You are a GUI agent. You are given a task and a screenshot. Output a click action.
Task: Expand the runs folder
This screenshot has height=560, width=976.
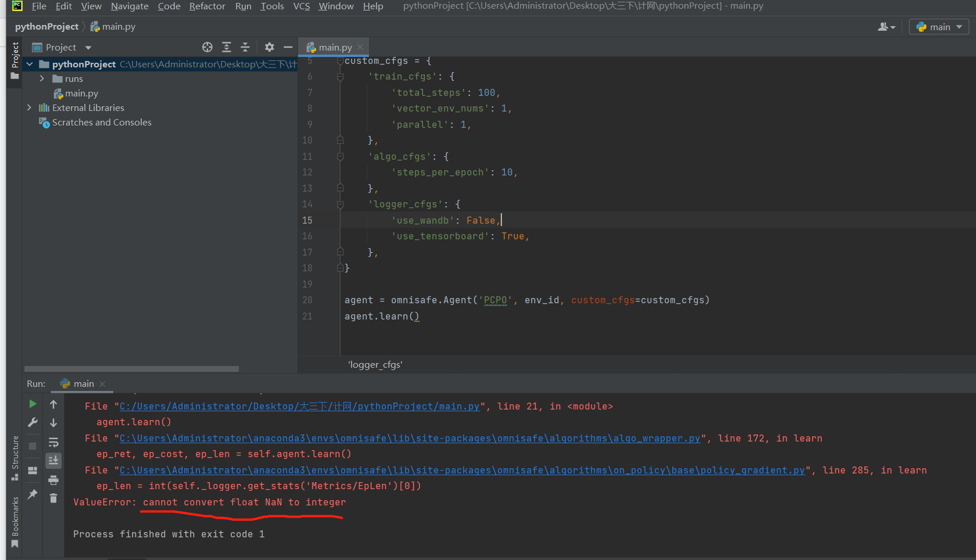[41, 78]
